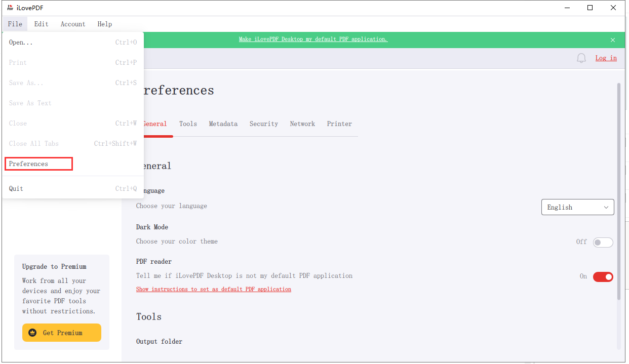Maximize the iLovePDF window
This screenshot has width=629, height=364.
590,8
